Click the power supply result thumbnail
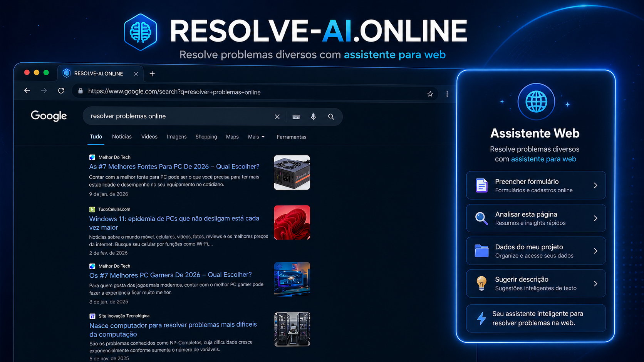Viewport: 644px width, 362px height. tap(292, 172)
